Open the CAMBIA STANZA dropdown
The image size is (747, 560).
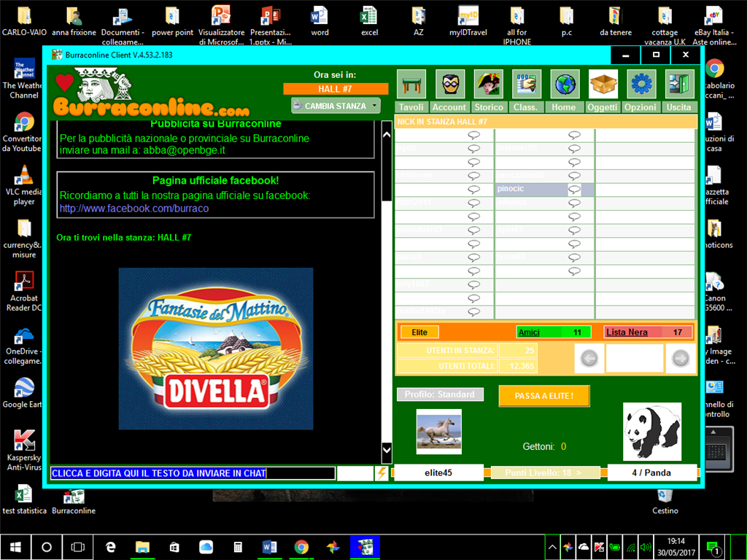pos(336,106)
